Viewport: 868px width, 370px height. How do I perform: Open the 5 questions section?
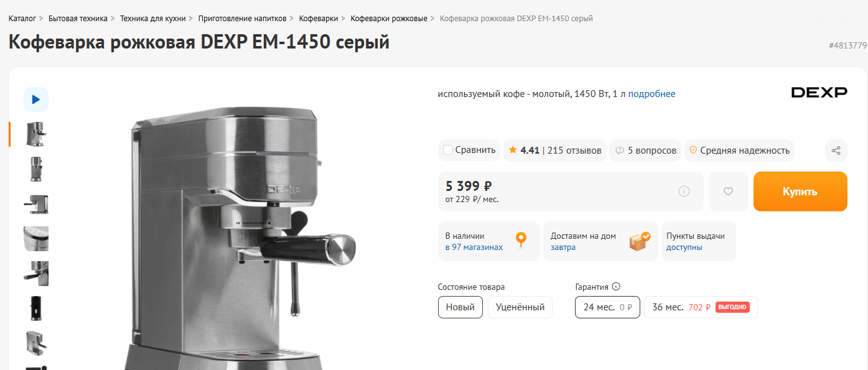click(646, 150)
